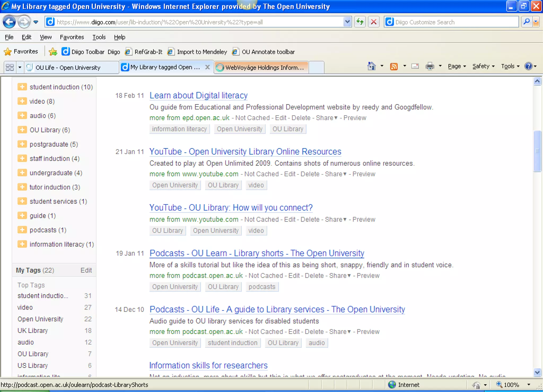Open the address bar dropdown arrow

point(347,22)
